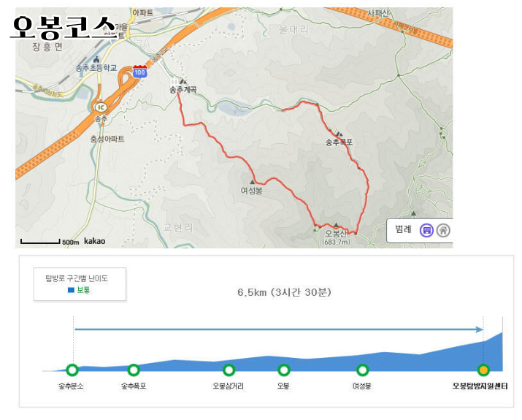Screen dimensions: 522x420
Task: Click the parking icon in the legend
Action: click(427, 230)
